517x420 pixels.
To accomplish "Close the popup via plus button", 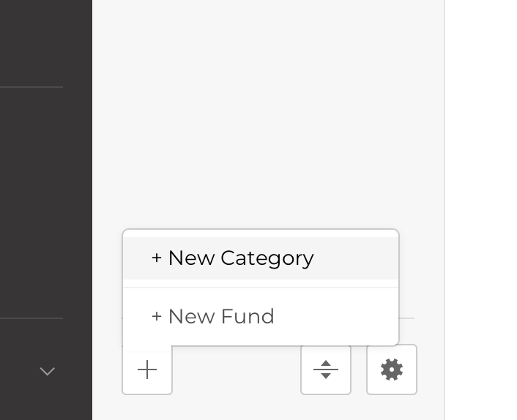I will click(147, 370).
